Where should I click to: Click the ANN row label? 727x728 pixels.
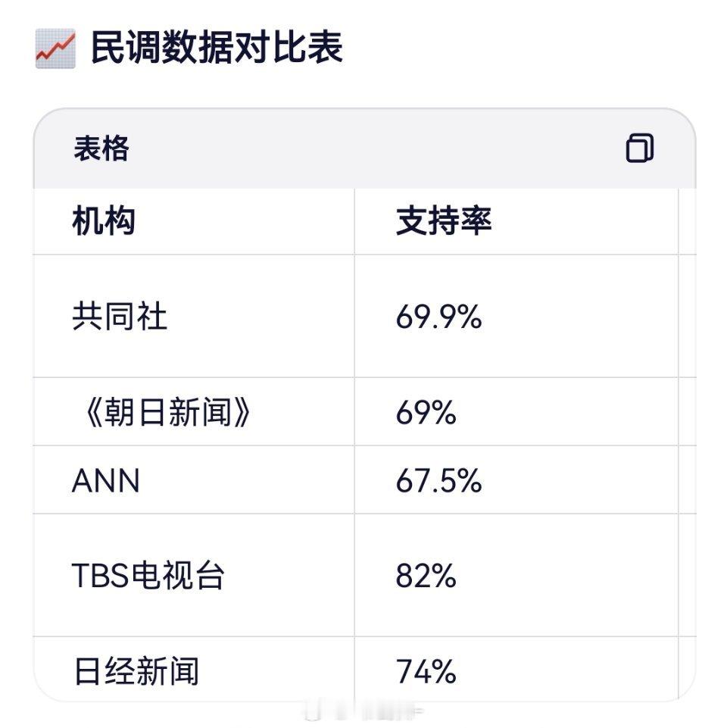pos(105,480)
